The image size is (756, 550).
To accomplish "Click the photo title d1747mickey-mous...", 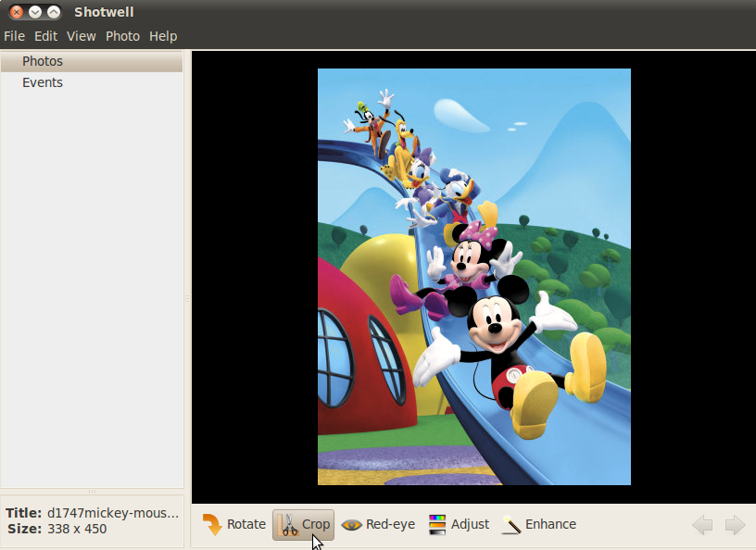I will [x=113, y=513].
